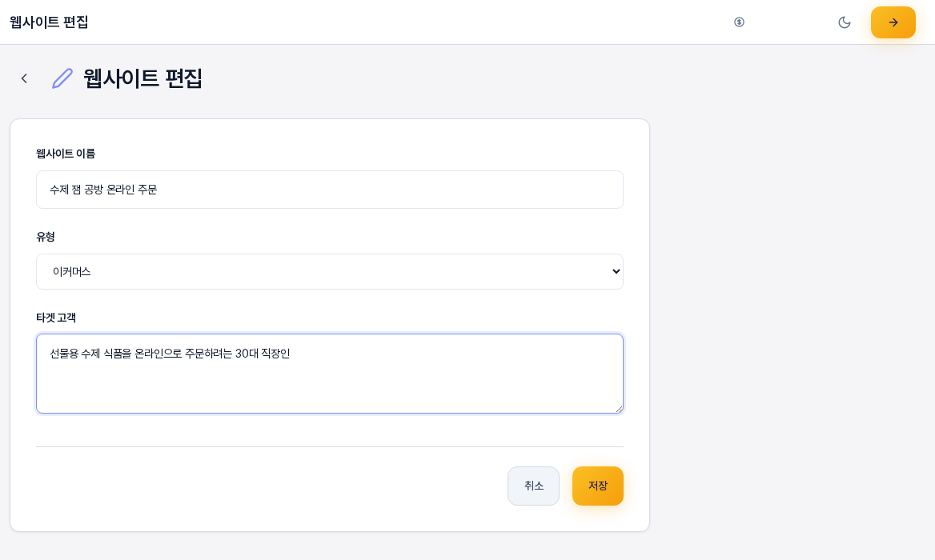The image size is (935, 560).
Task: Focus the 웹사이트 이름 input field
Action: click(x=330, y=190)
